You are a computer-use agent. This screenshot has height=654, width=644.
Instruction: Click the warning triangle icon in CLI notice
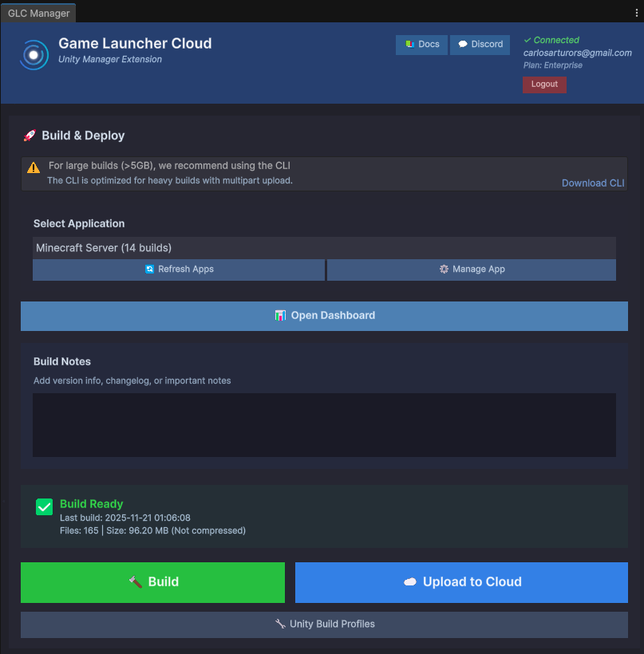[x=34, y=167]
